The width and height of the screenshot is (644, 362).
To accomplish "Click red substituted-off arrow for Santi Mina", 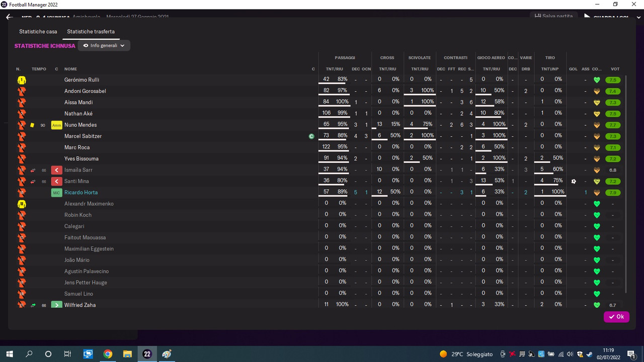I will [56, 181].
